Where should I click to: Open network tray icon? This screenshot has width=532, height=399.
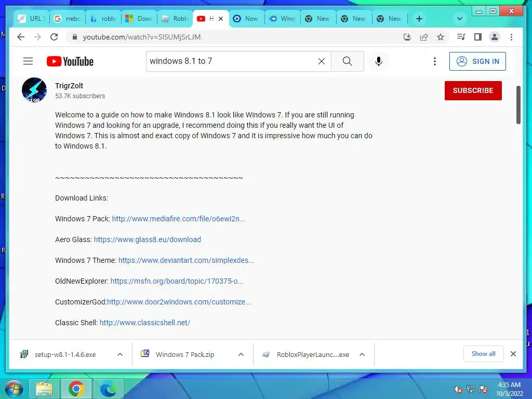(471, 389)
